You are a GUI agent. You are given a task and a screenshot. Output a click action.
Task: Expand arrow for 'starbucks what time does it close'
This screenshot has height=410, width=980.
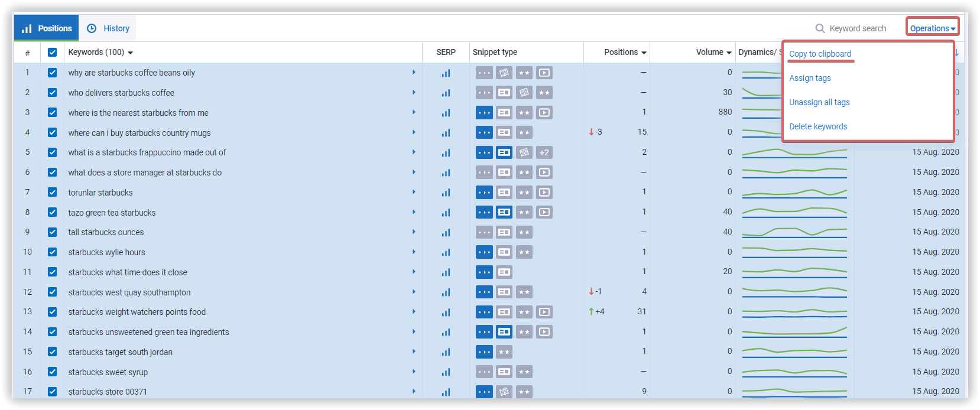click(x=414, y=272)
